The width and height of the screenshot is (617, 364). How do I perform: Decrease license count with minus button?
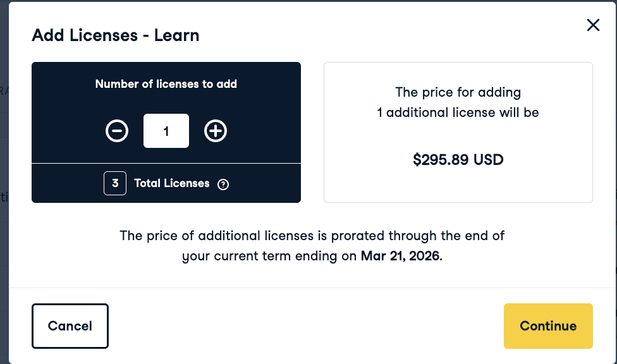coord(117,131)
